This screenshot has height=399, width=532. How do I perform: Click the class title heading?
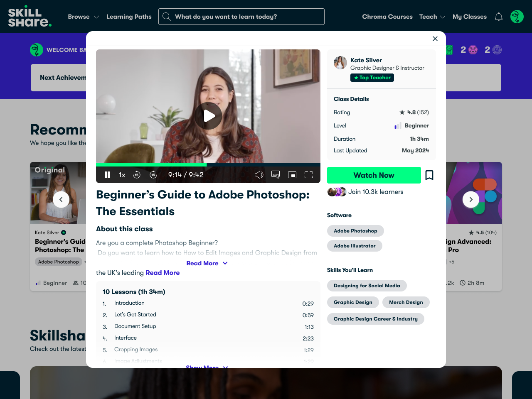pos(203,203)
